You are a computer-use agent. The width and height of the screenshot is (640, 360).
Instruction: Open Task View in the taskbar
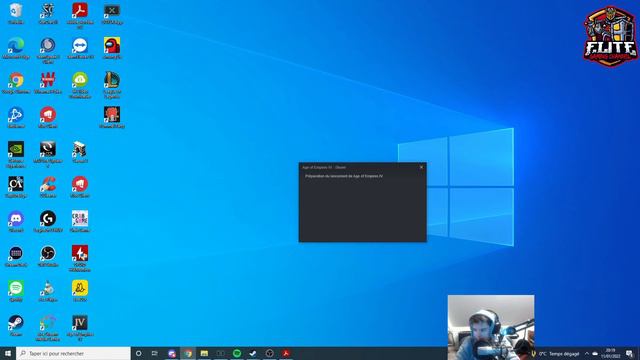click(155, 353)
